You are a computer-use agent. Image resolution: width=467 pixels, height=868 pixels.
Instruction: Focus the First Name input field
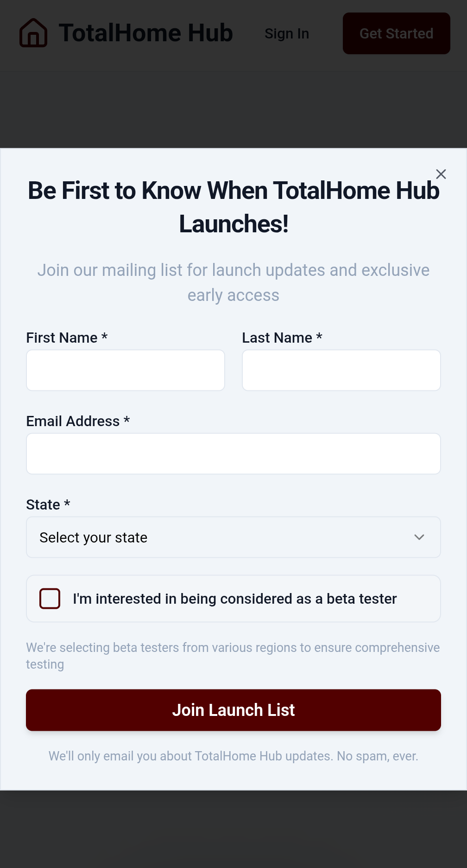click(x=126, y=370)
